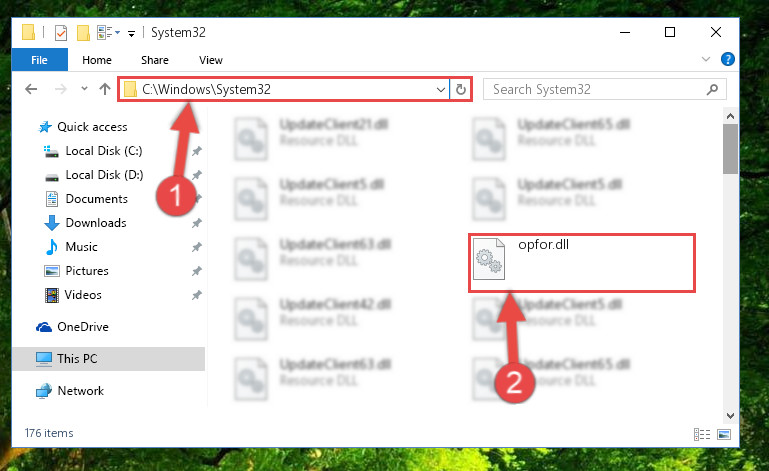Click the New folder icon in title bar
Image resolution: width=769 pixels, height=471 pixels.
(83, 33)
